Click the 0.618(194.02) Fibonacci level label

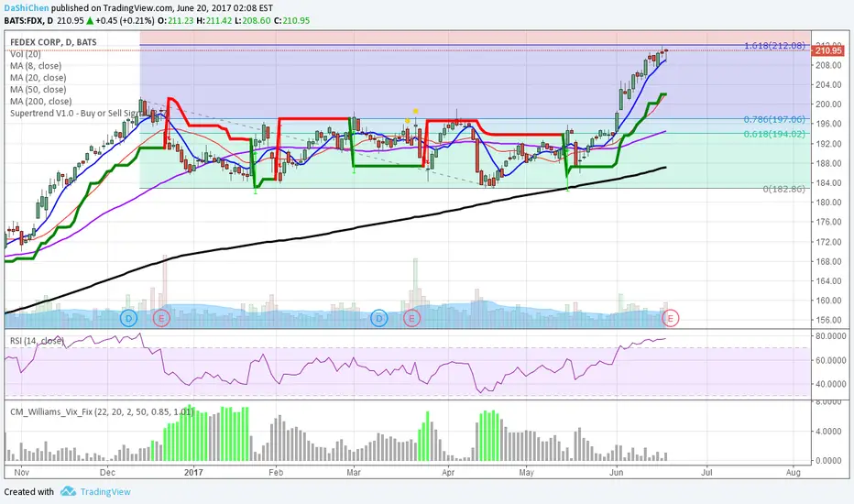(774, 134)
